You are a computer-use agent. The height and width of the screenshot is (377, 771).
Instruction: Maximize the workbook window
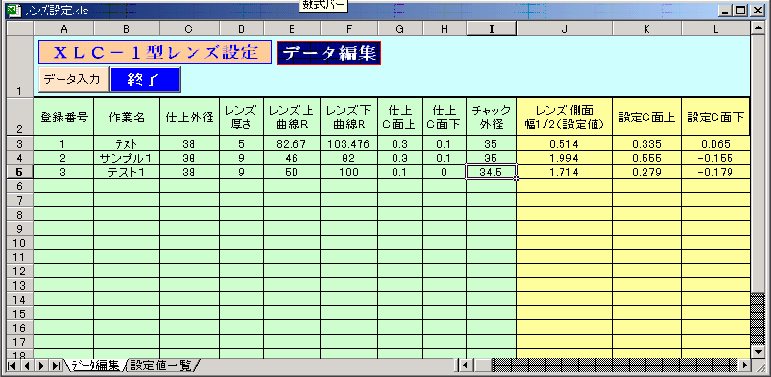pyautogui.click(x=741, y=10)
